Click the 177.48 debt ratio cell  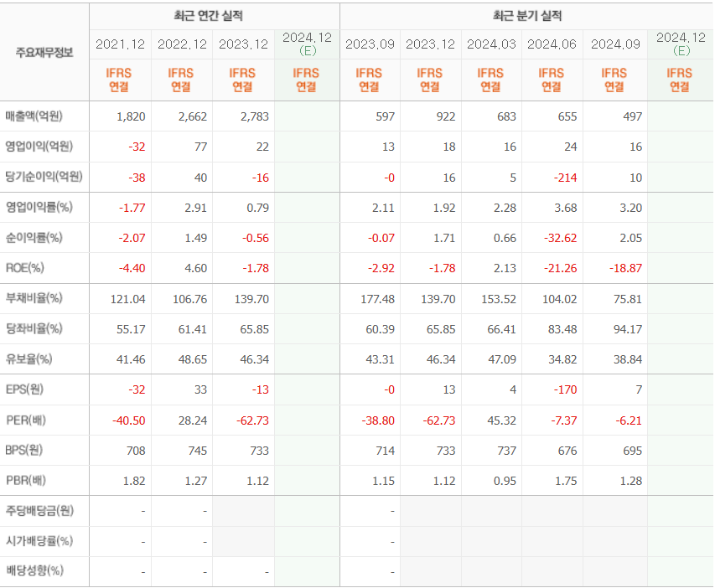376,298
